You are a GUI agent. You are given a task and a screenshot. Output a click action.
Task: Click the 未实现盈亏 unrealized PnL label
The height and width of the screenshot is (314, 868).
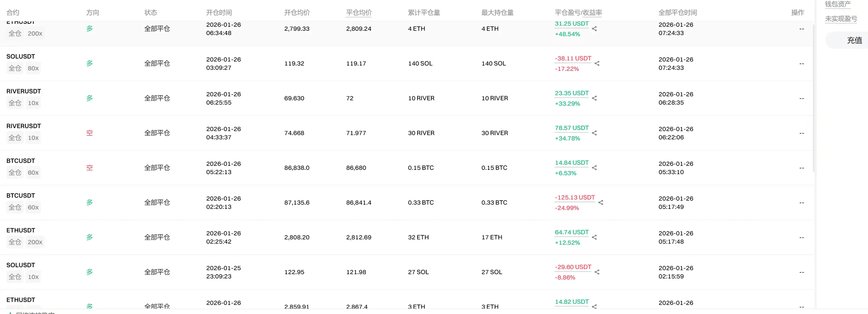pos(841,19)
